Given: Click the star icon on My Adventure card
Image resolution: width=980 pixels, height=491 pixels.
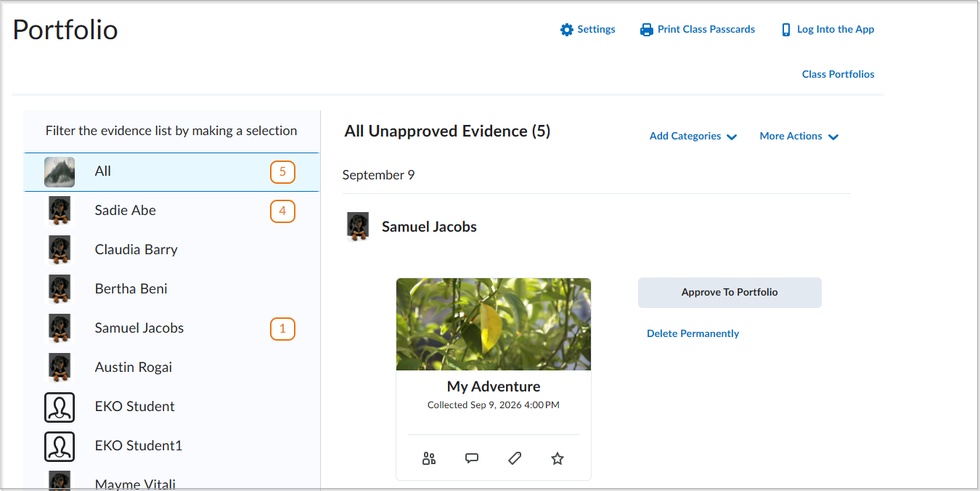Looking at the screenshot, I should tap(558, 458).
